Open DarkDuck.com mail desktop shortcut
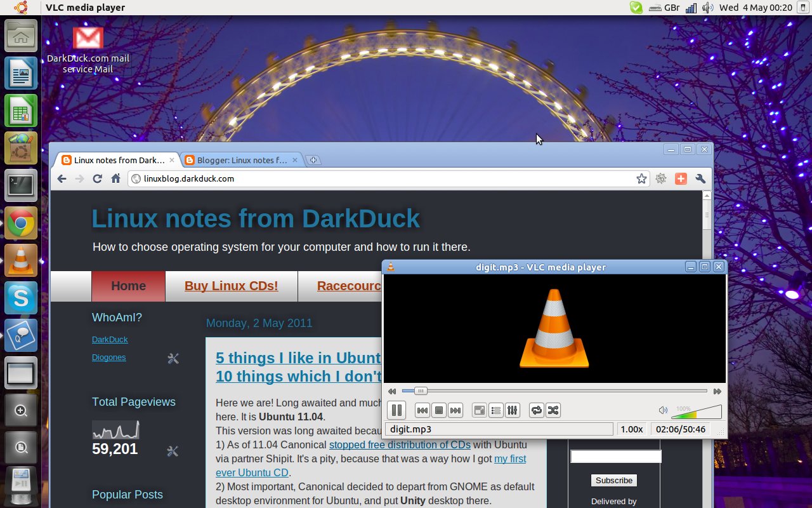 pos(88,49)
